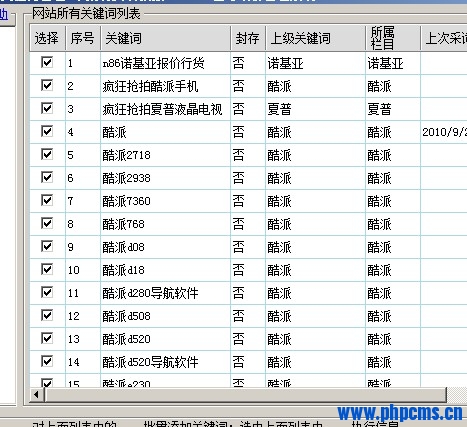Uncheck the checkbox for row 1 n86诺基亚报价行货
Viewport: 467px width, 427px height.
tap(47, 62)
